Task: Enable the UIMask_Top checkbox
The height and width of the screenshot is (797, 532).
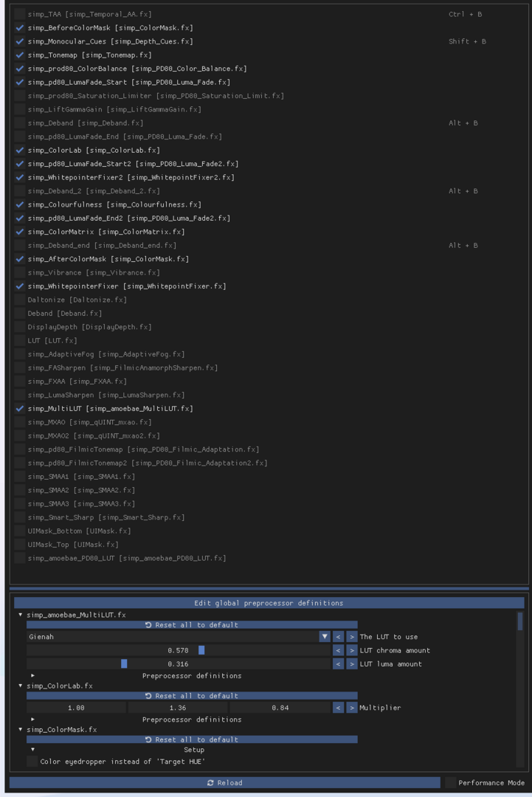Action: tap(20, 545)
